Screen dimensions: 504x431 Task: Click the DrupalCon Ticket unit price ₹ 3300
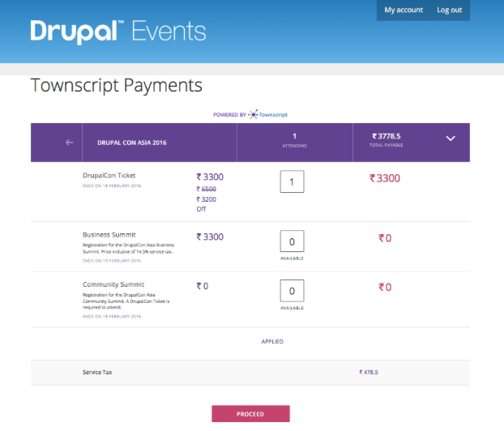(x=210, y=177)
